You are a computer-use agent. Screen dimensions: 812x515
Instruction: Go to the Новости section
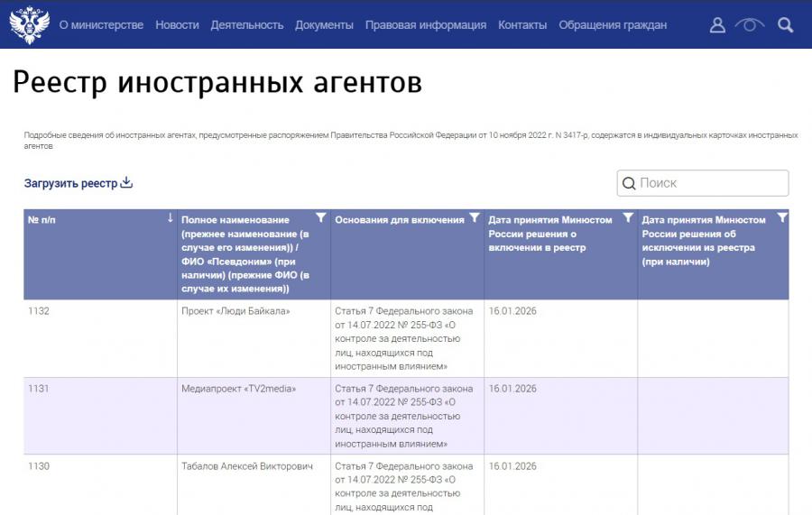tap(177, 25)
